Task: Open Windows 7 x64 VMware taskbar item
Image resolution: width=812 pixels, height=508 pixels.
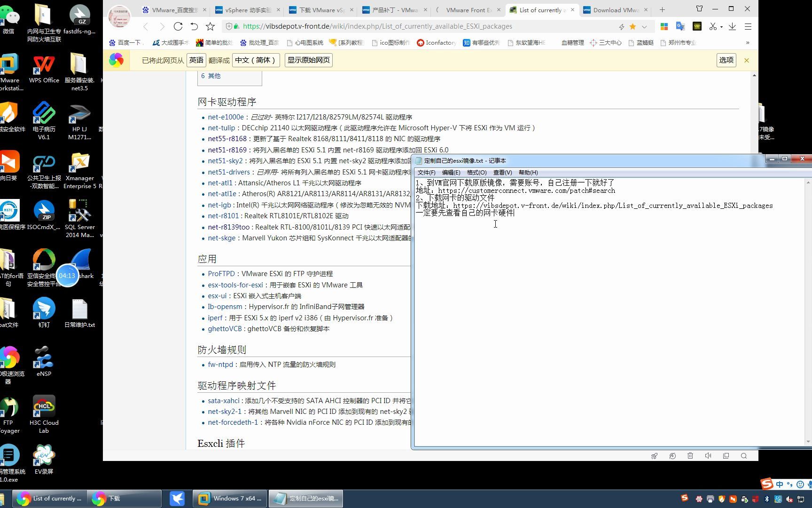Action: (x=230, y=499)
